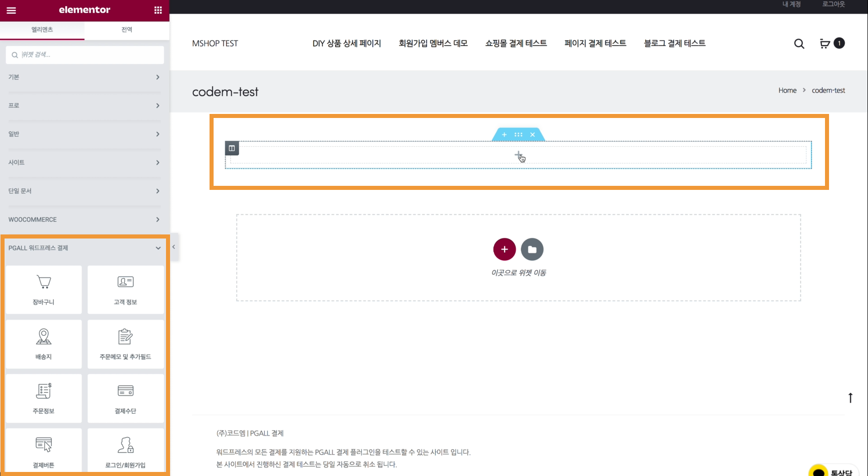Select the 결제수단 payment method widget
Viewport: 868px width, 476px height.
(x=126, y=398)
